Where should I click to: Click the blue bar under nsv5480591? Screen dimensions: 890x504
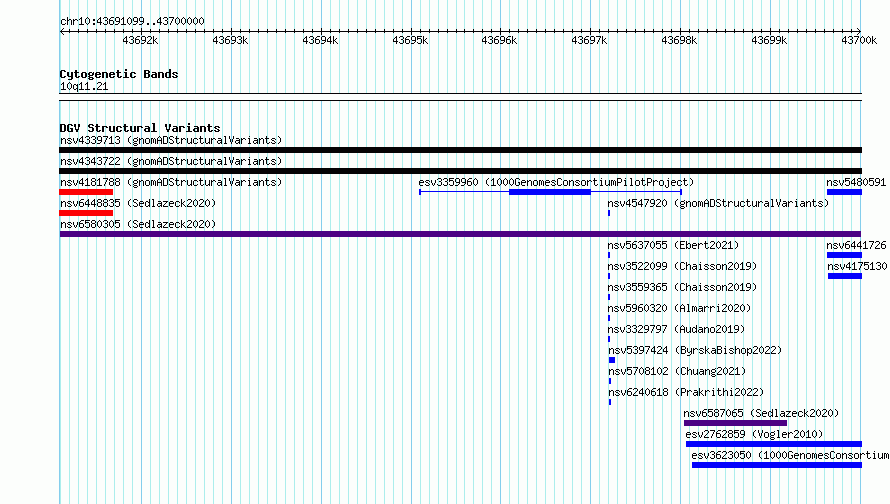coord(845,192)
